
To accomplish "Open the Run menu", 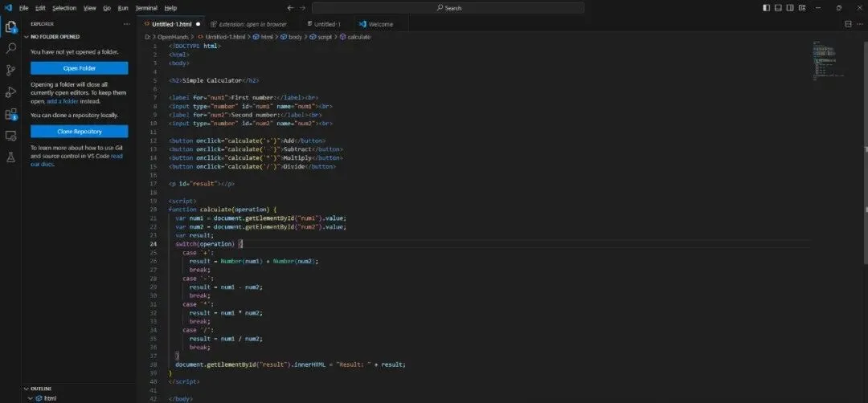I will point(123,8).
